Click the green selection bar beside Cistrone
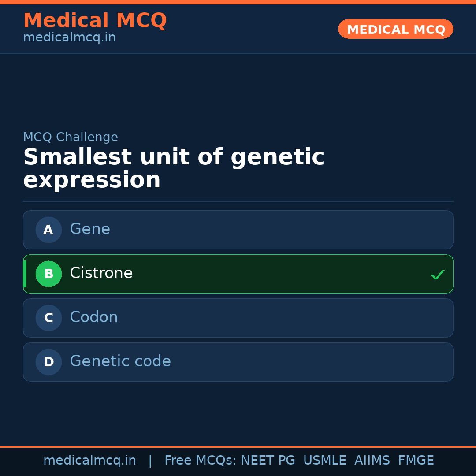Viewport: 476px width, 476px height. (x=25, y=274)
